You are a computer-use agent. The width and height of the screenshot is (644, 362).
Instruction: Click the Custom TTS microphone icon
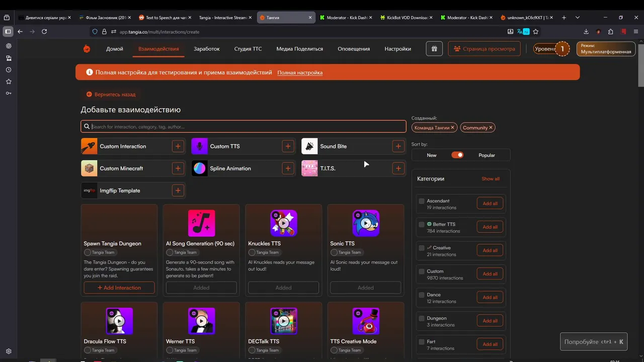(199, 146)
